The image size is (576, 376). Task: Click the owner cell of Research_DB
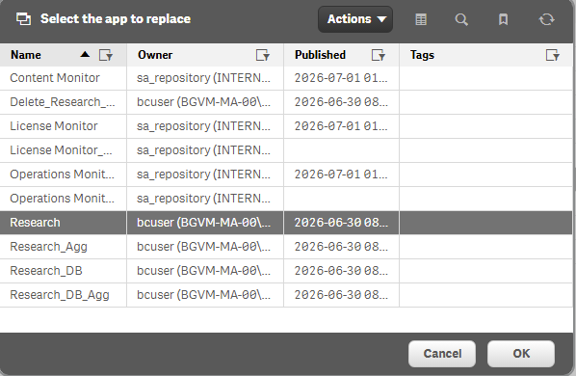[205, 271]
